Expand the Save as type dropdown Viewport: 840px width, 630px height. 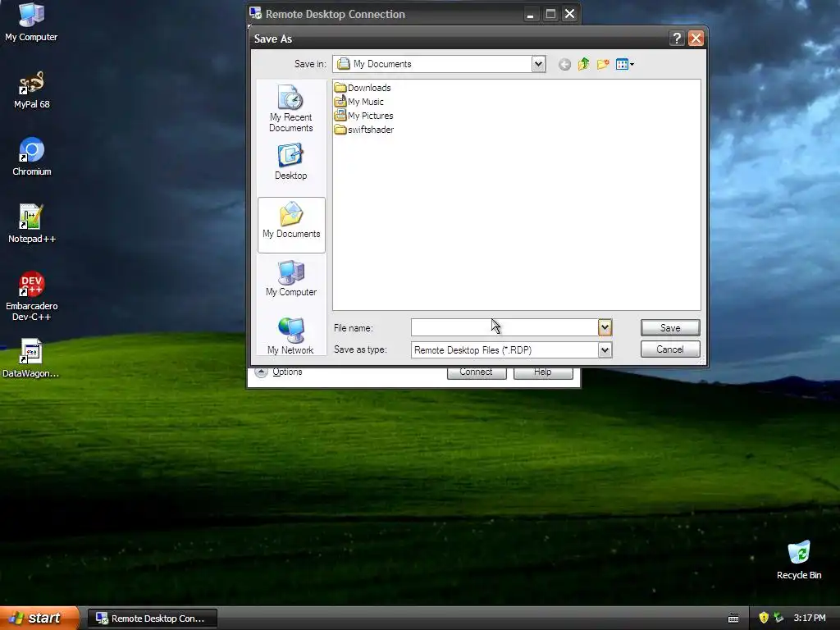point(605,349)
